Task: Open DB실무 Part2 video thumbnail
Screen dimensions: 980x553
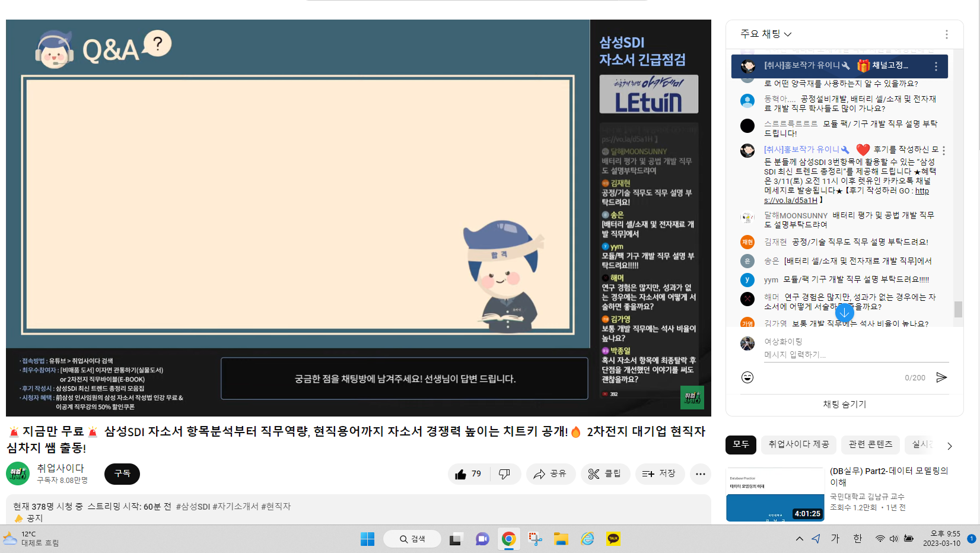Action: click(775, 494)
